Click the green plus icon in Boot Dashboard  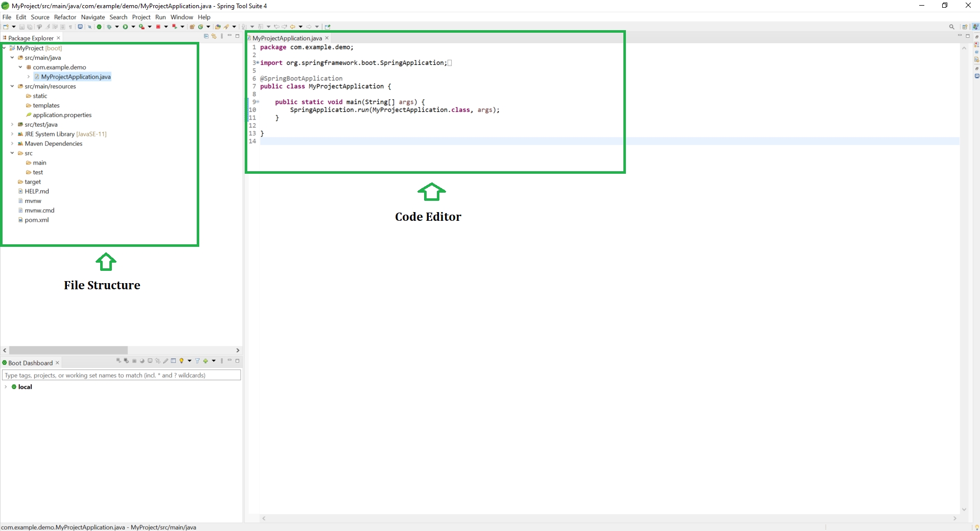[x=205, y=361]
